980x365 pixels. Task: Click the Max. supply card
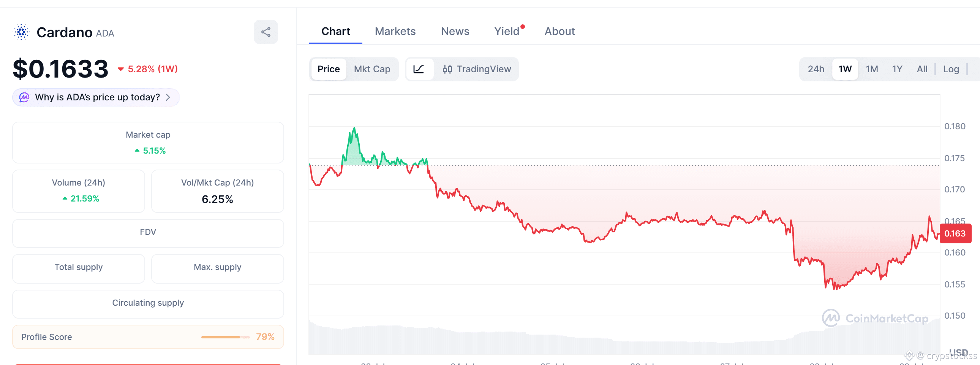pos(218,268)
